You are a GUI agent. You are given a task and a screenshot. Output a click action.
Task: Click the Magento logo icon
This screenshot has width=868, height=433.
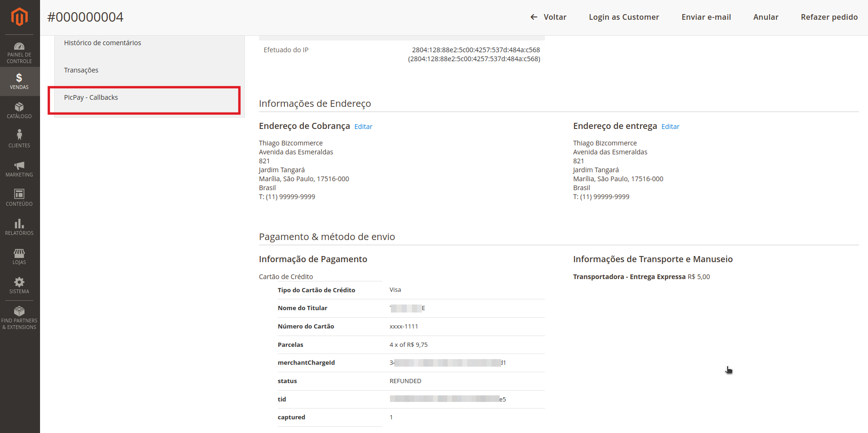point(19,17)
